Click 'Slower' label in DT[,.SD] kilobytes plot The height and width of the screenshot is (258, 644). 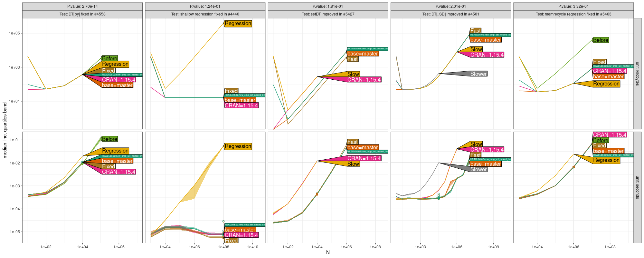(478, 74)
